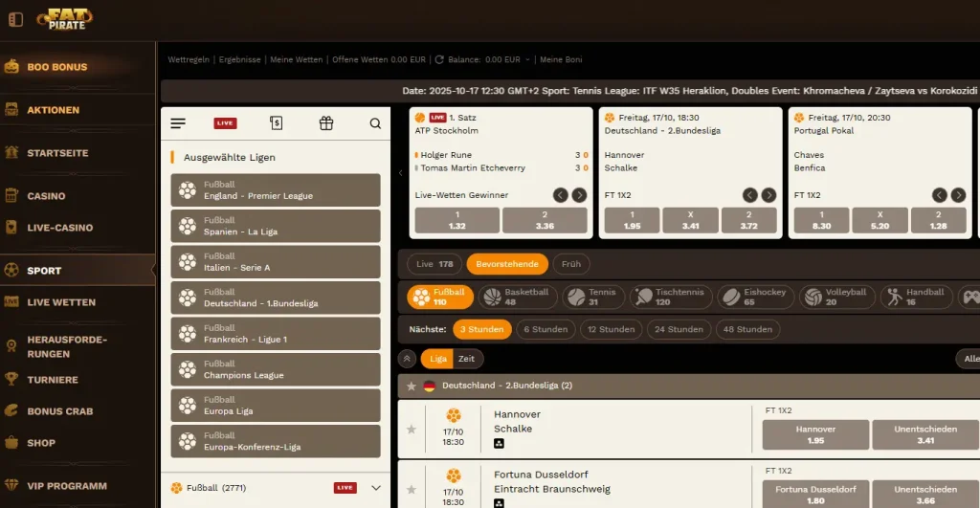Image resolution: width=980 pixels, height=508 pixels.
Task: Filter by Volleyball 20
Action: tap(836, 297)
